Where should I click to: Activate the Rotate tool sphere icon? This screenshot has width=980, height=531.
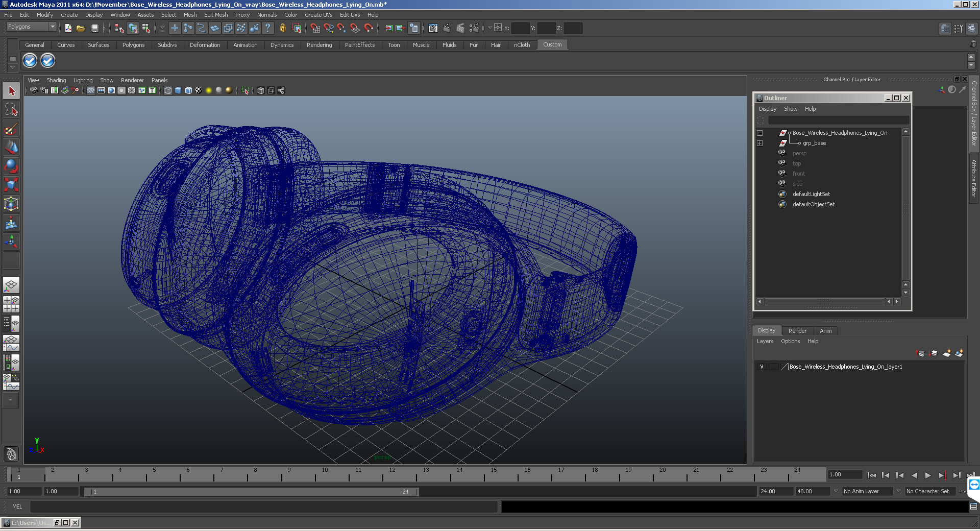(x=11, y=165)
